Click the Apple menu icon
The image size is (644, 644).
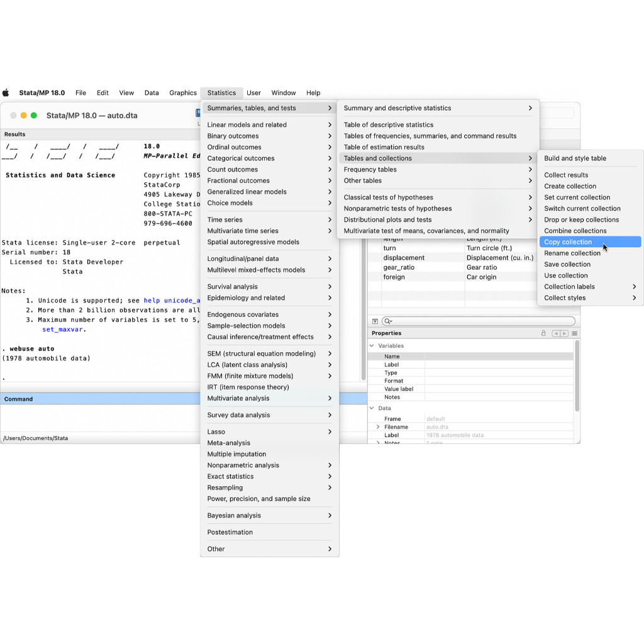click(x=6, y=92)
